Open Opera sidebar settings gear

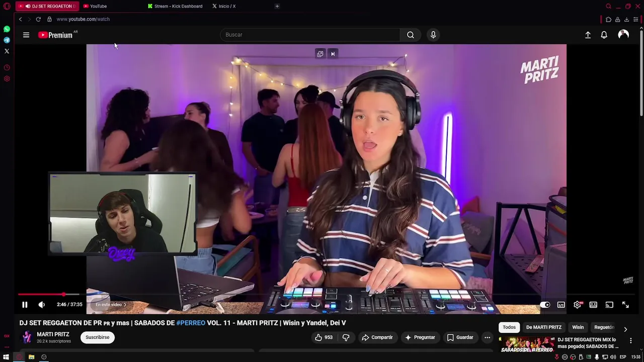[7, 79]
